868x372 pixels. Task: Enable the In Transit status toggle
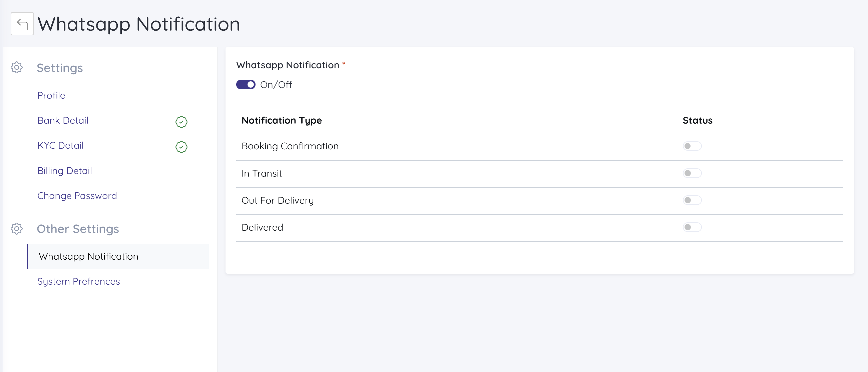click(692, 173)
